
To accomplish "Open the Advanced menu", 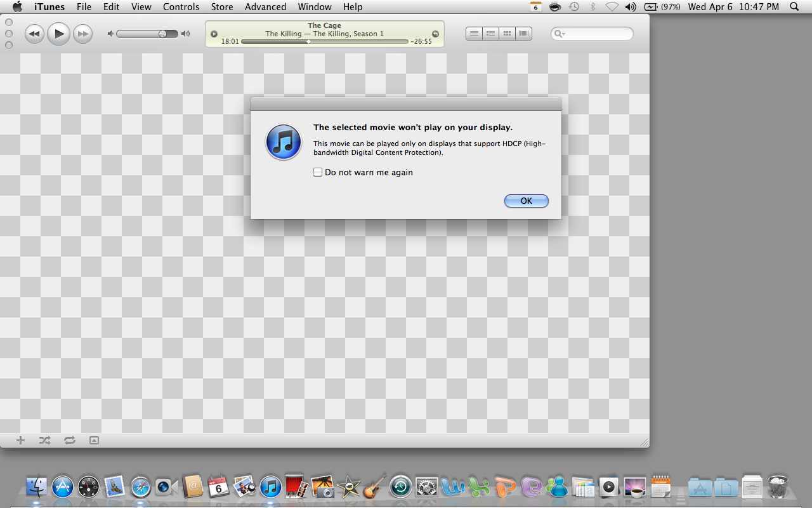I will click(266, 7).
